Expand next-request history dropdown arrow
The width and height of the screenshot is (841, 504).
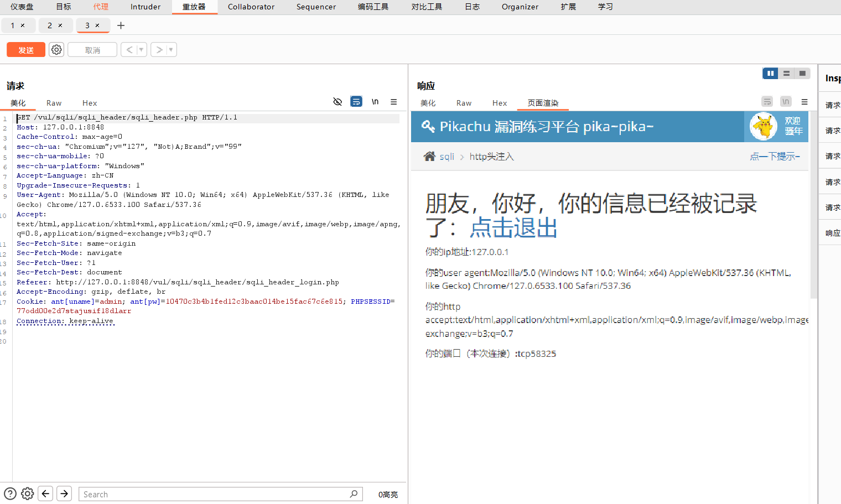tap(171, 50)
